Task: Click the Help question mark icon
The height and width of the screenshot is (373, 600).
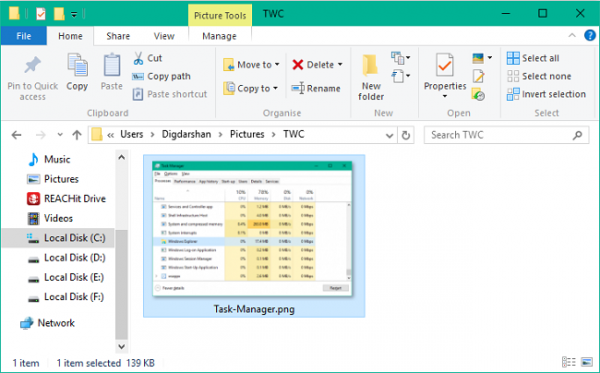Action: click(589, 36)
